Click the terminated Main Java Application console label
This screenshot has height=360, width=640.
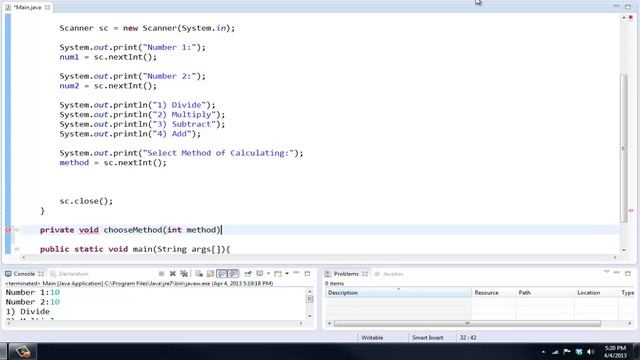[139, 283]
